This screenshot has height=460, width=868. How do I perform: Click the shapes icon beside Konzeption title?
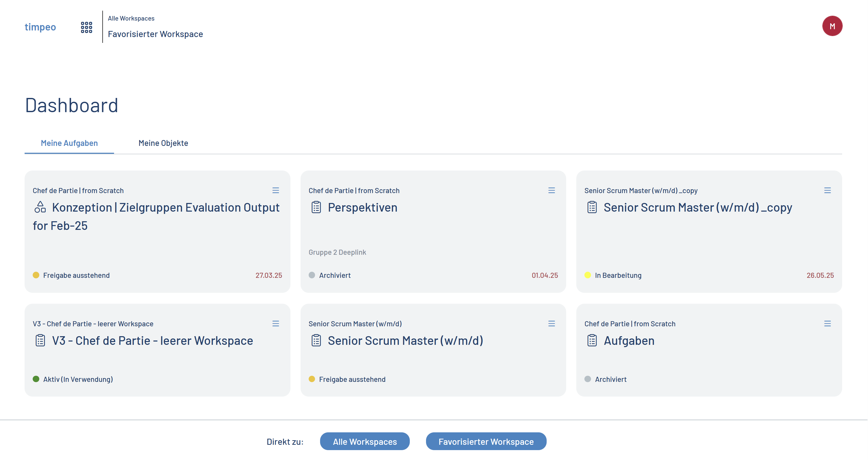click(x=40, y=207)
